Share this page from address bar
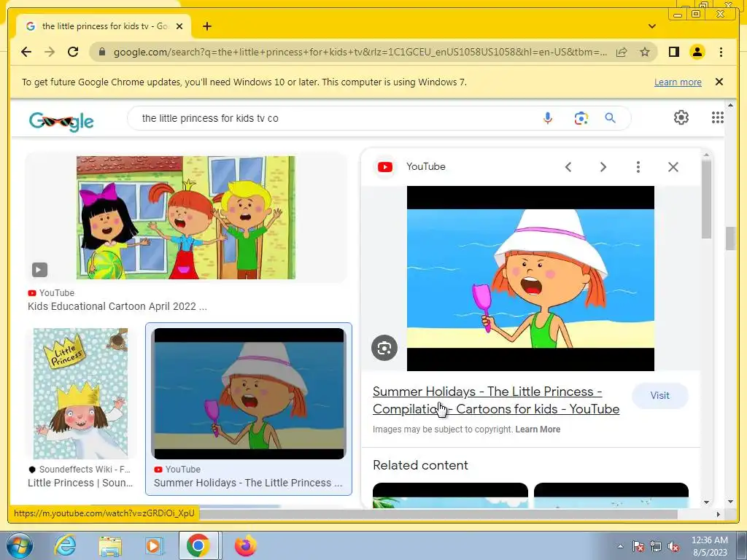 [x=622, y=52]
